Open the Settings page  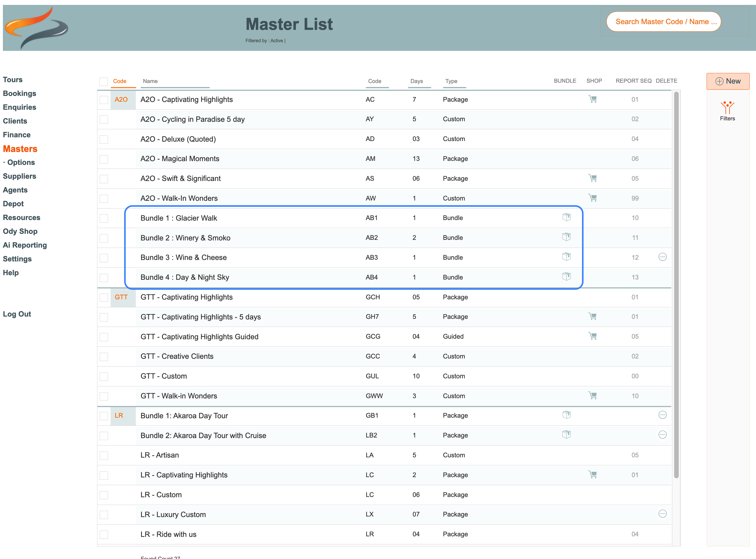click(17, 259)
